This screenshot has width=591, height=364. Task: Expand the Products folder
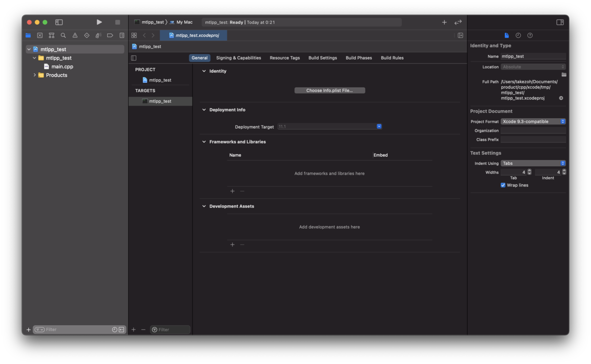[x=34, y=75]
